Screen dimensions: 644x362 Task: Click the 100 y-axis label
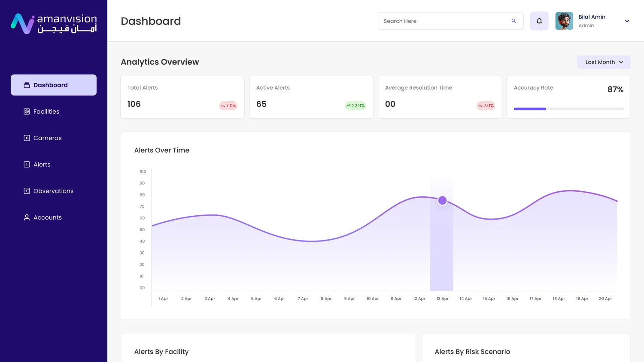(143, 172)
